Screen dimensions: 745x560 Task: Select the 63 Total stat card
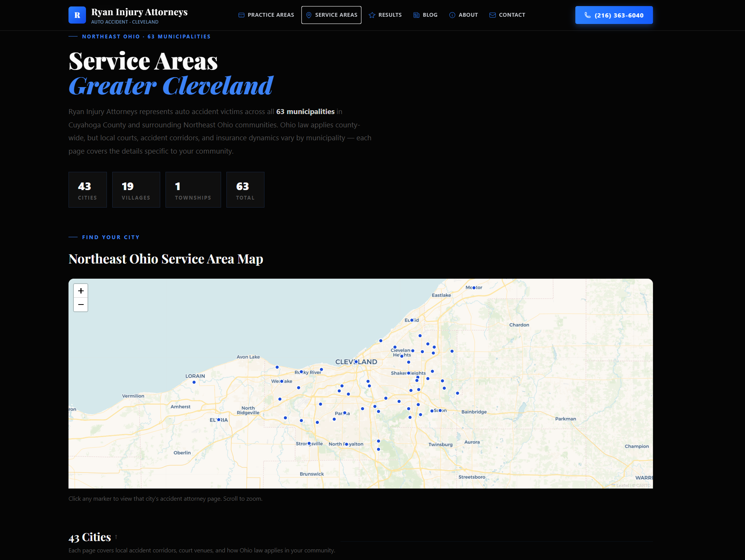[245, 190]
